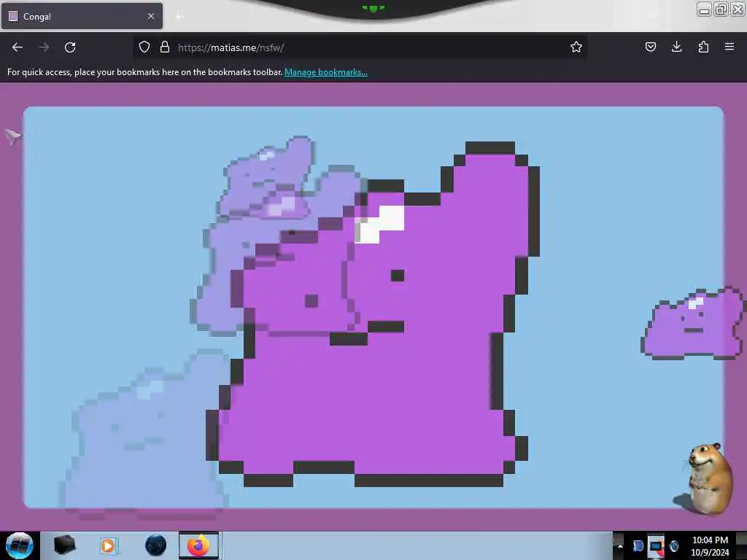Open the Manage bookmarks link
The height and width of the screenshot is (560, 747).
pyautogui.click(x=326, y=72)
